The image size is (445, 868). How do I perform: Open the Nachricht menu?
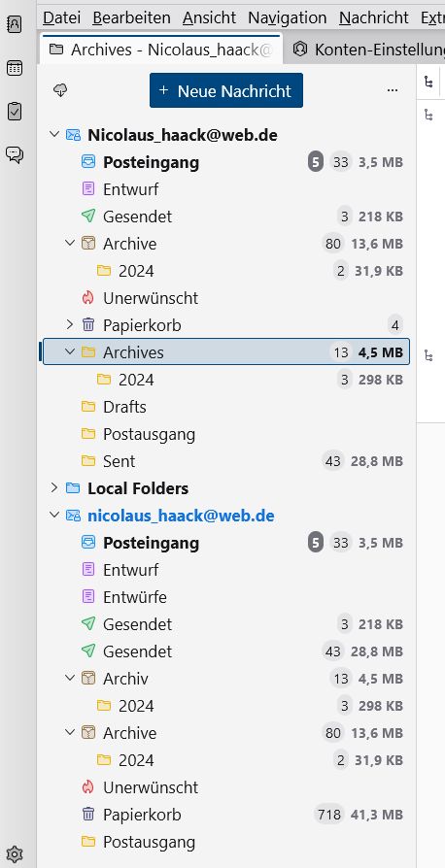point(374,17)
